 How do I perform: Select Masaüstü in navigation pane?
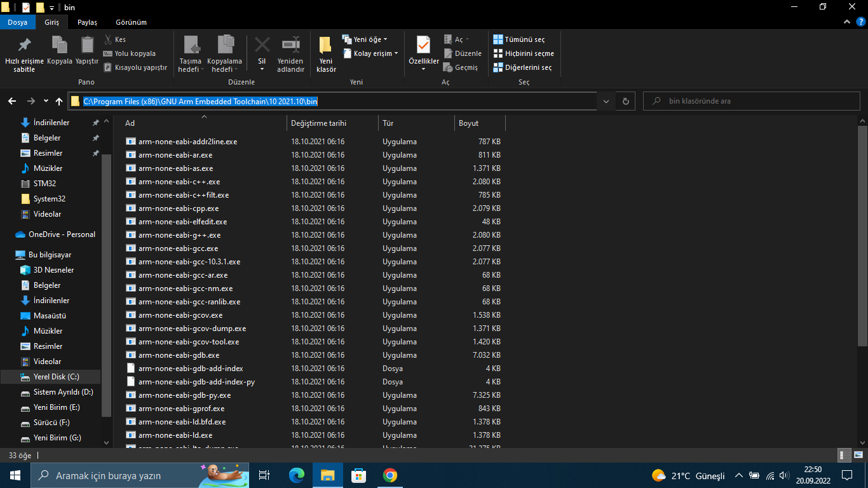coord(50,316)
